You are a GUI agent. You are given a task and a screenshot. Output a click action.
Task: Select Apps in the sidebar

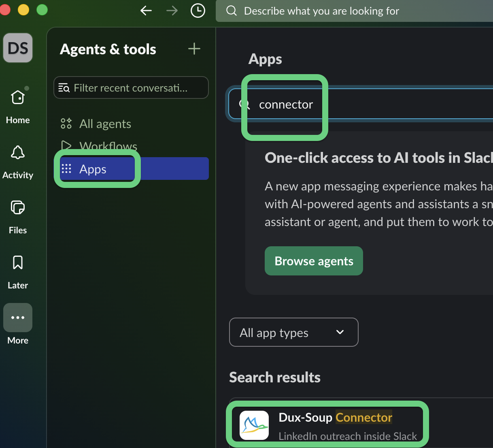point(131,169)
